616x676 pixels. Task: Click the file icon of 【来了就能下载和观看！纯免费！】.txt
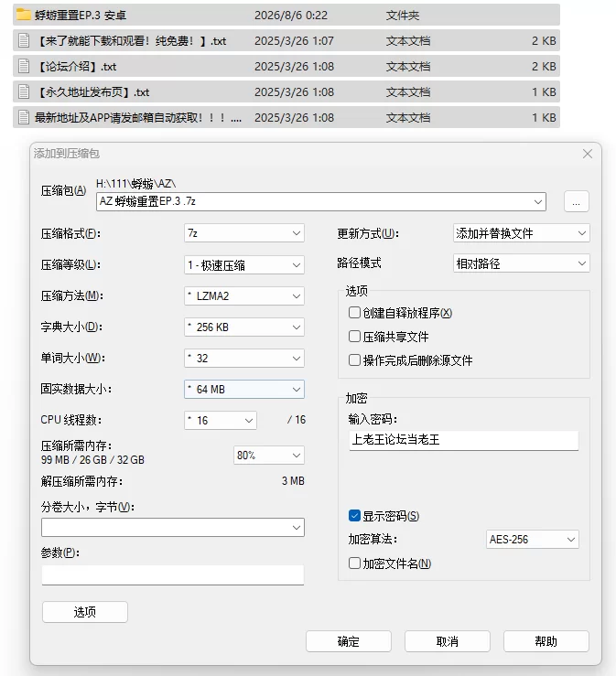tap(24, 41)
